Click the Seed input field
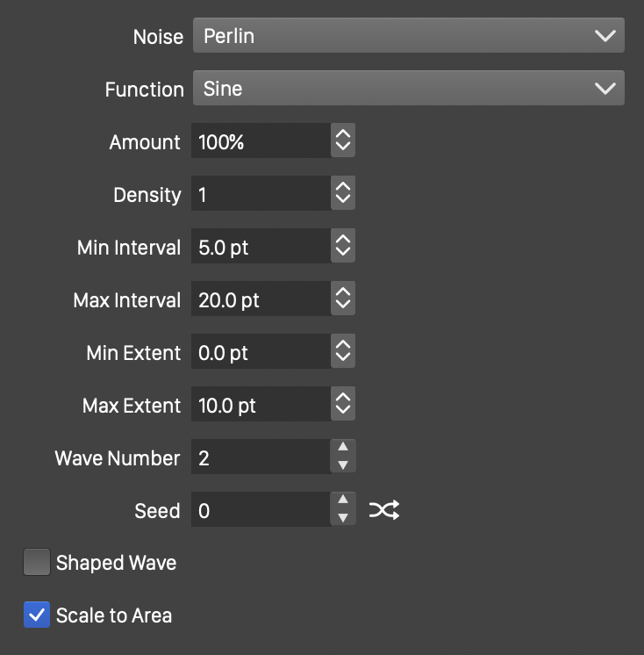644x655 pixels. point(261,510)
